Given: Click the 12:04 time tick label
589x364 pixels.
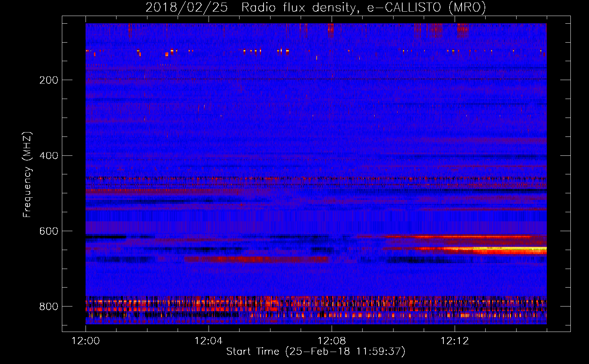Looking at the screenshot, I should click(209, 341).
